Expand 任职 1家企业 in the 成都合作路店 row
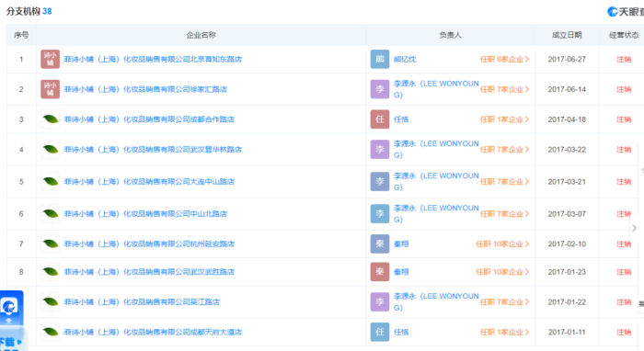The height and width of the screenshot is (351, 644). 504,119
